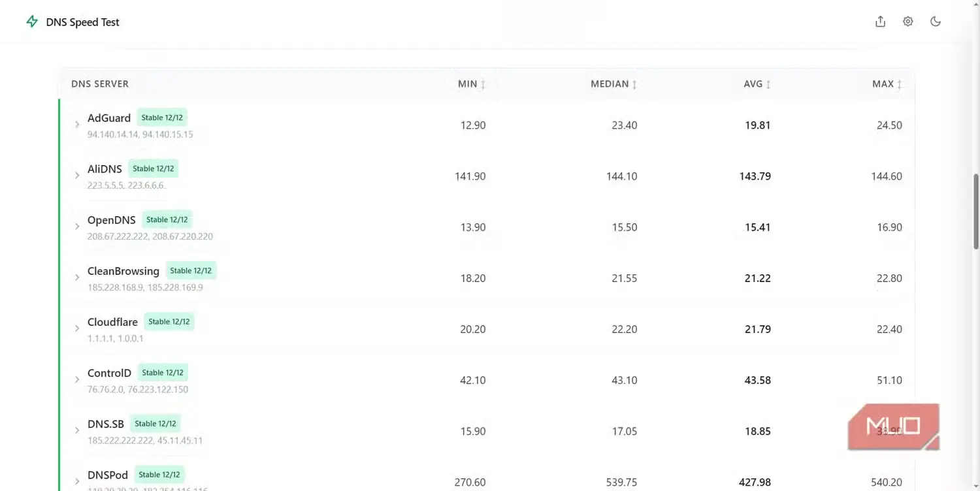
Task: Sort by MAX using its sort arrows
Action: point(899,84)
